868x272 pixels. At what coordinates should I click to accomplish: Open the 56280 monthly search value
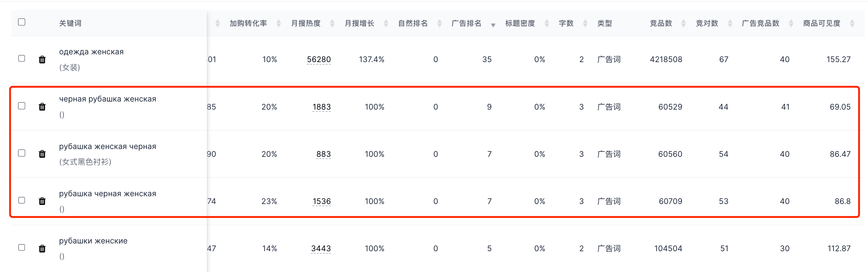(319, 60)
